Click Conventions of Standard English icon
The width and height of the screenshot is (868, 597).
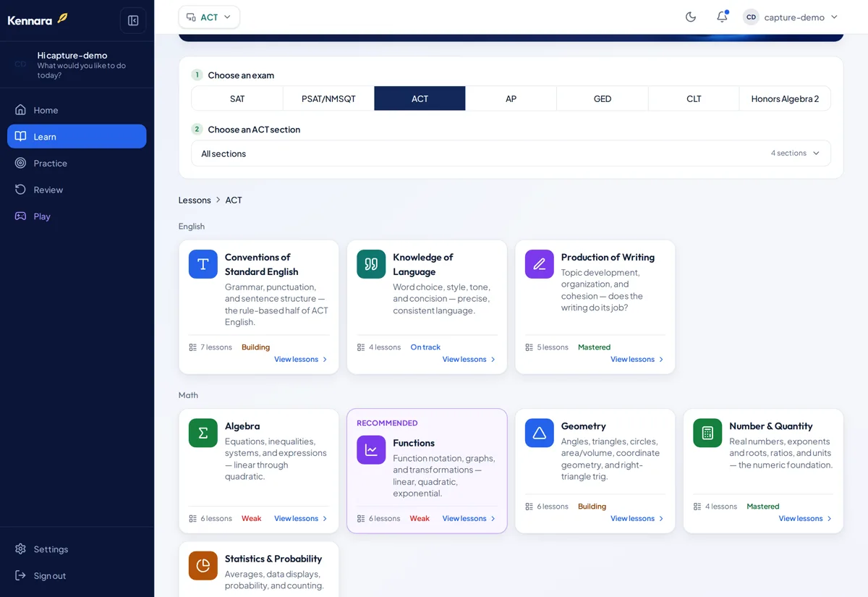203,264
